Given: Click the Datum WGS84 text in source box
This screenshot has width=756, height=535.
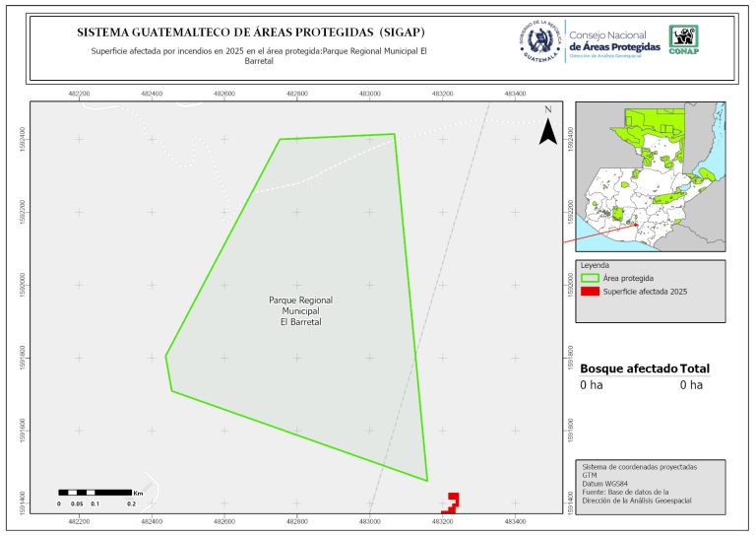Looking at the screenshot, I should pyautogui.click(x=605, y=483).
